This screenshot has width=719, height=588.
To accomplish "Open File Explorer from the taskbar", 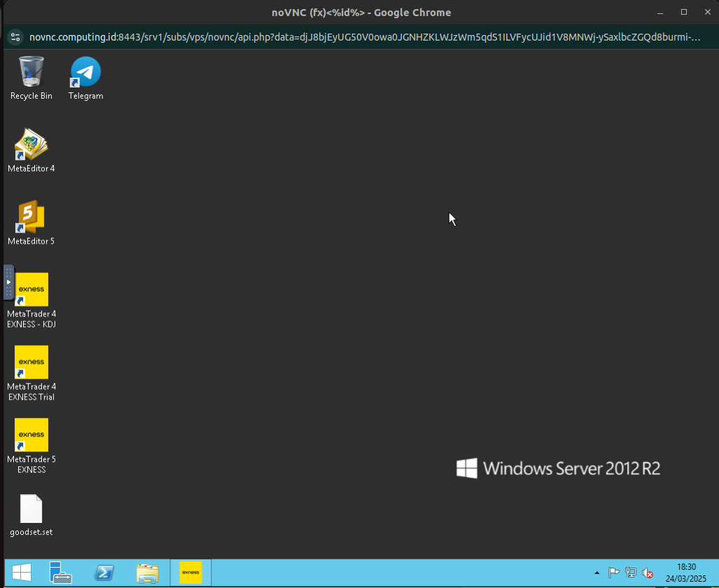I will point(147,573).
